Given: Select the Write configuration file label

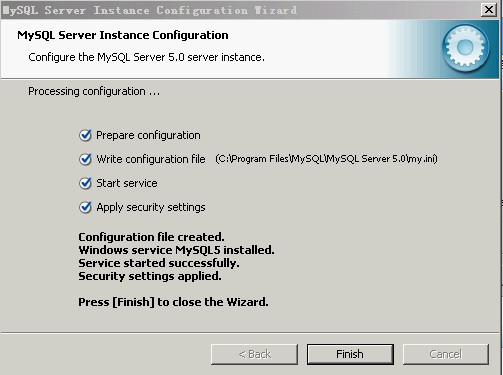Looking at the screenshot, I should (151, 159).
